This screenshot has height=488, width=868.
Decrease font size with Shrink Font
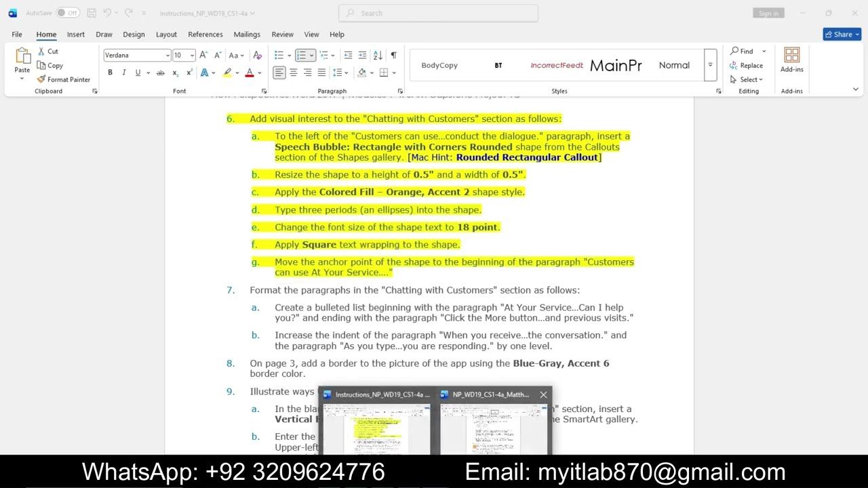(218, 56)
